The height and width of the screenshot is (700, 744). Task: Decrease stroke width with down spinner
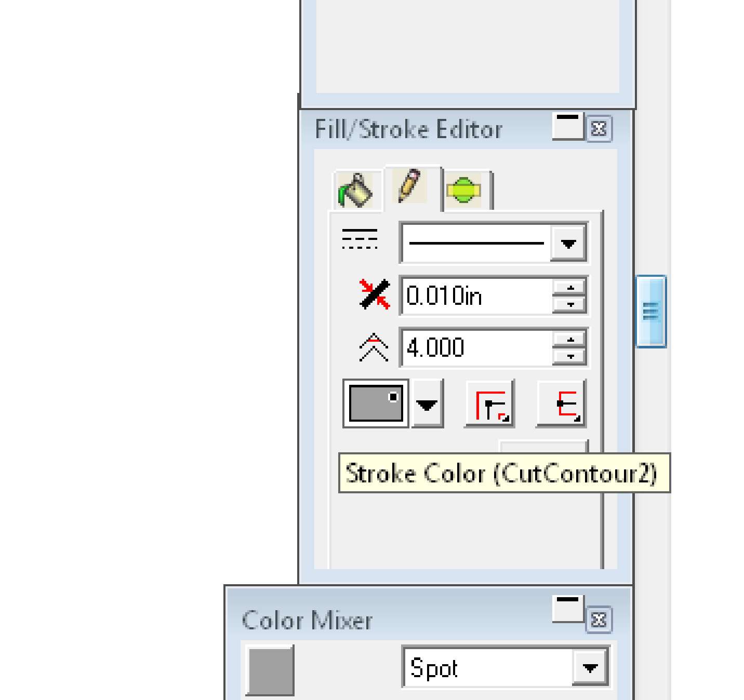(570, 305)
